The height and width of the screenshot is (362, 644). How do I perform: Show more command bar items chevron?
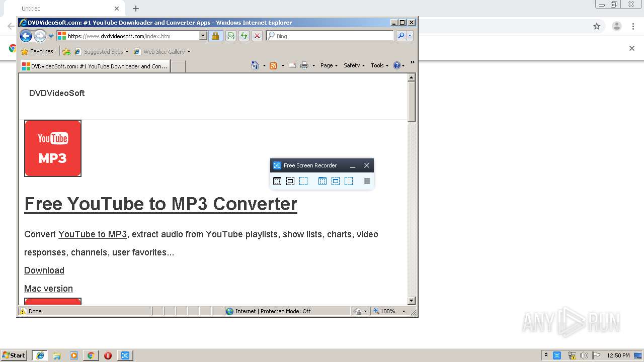tap(413, 62)
